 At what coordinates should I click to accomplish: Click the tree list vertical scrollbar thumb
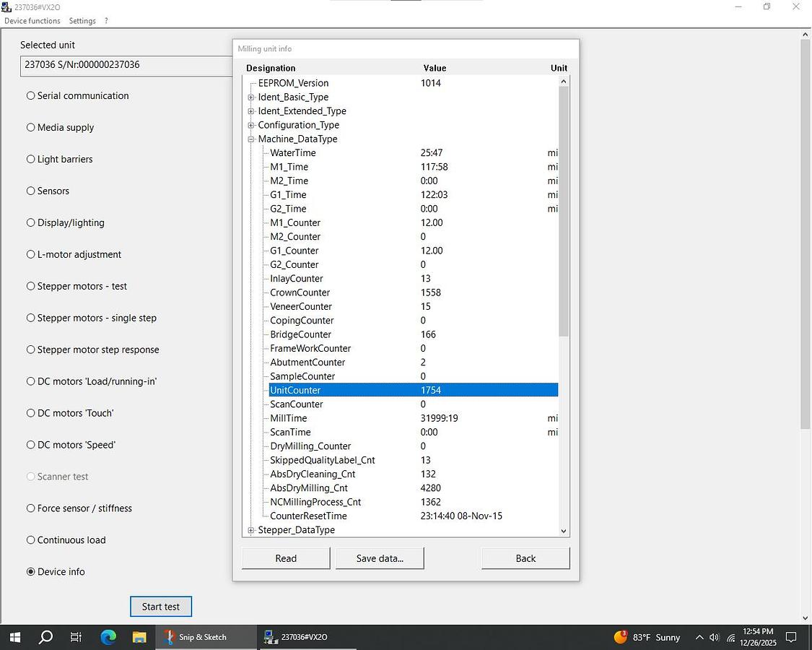tap(564, 209)
